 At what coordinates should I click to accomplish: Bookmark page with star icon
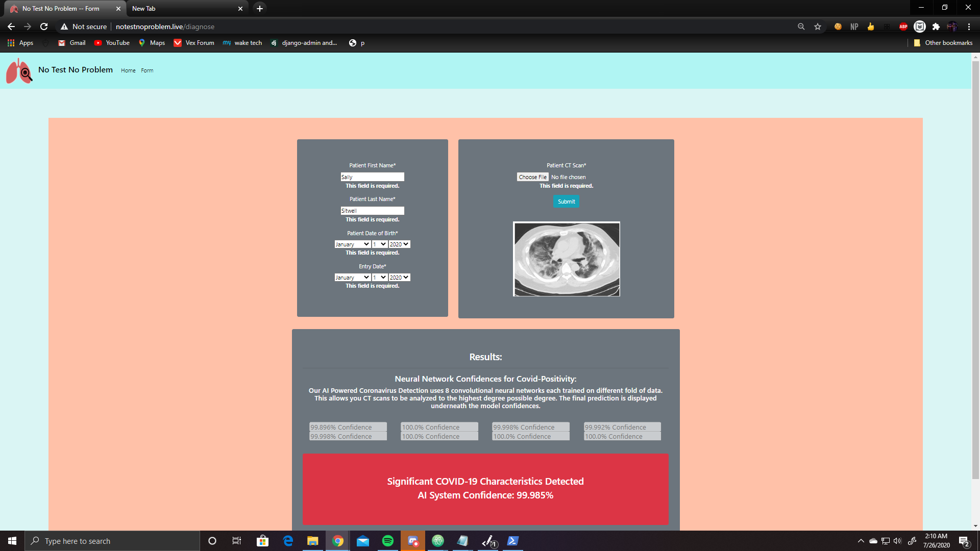(818, 27)
